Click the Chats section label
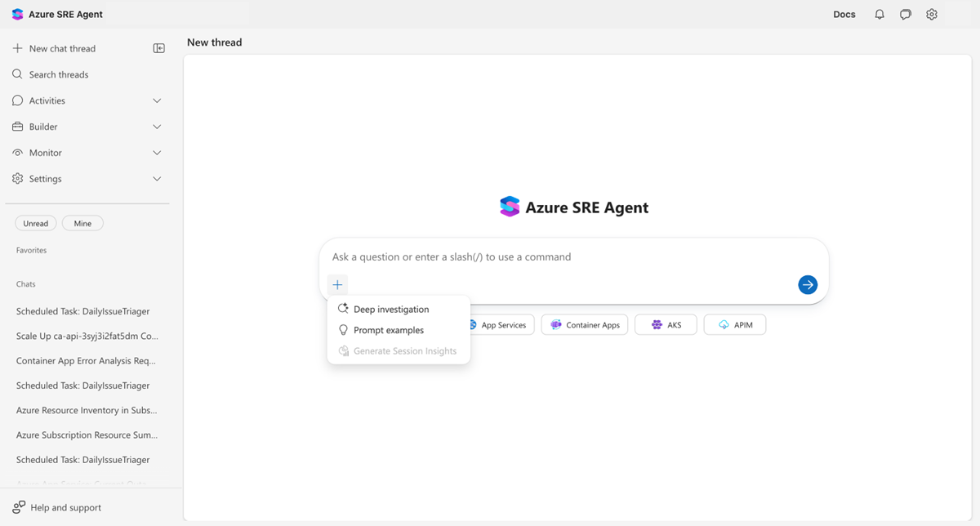Image resolution: width=980 pixels, height=526 pixels. [x=25, y=284]
